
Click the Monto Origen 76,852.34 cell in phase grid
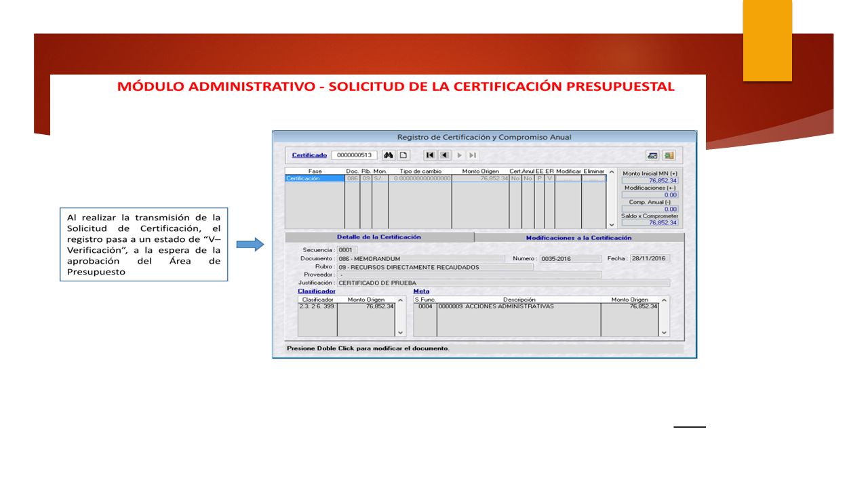point(480,178)
